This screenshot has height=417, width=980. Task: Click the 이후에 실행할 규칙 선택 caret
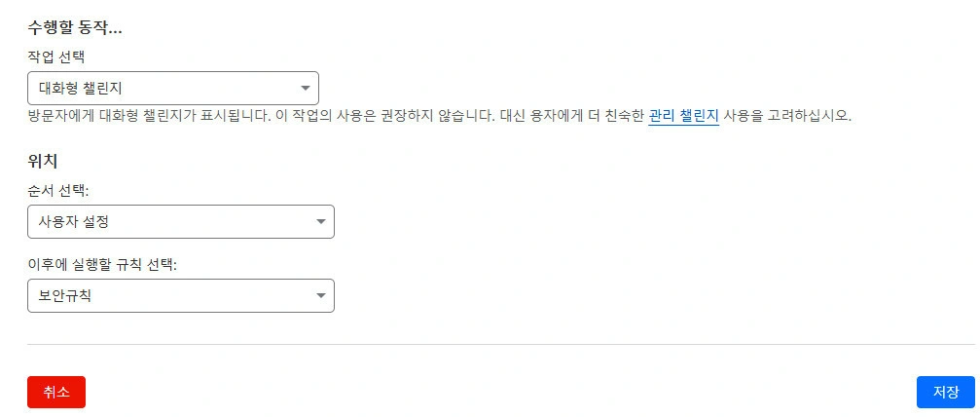pyautogui.click(x=321, y=296)
